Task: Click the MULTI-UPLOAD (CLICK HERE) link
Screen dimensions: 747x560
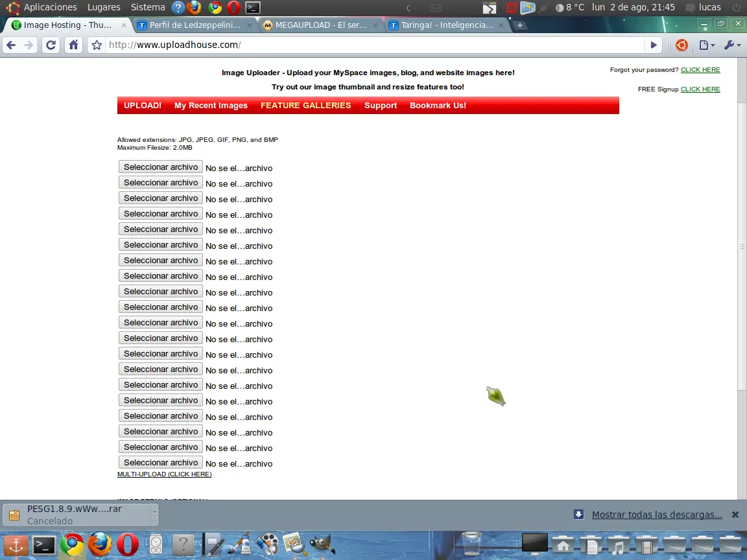Action: click(164, 474)
